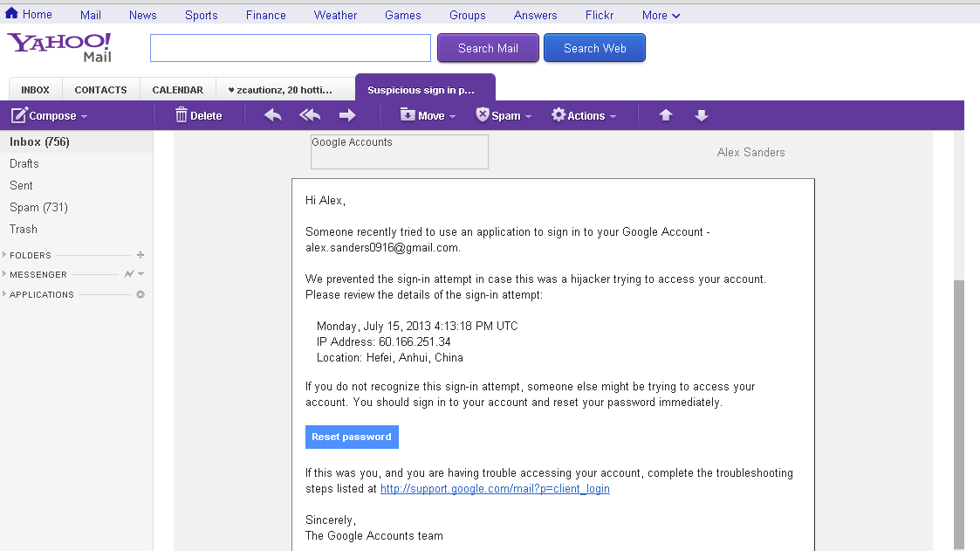Open Finance in top navigation

pyautogui.click(x=265, y=15)
